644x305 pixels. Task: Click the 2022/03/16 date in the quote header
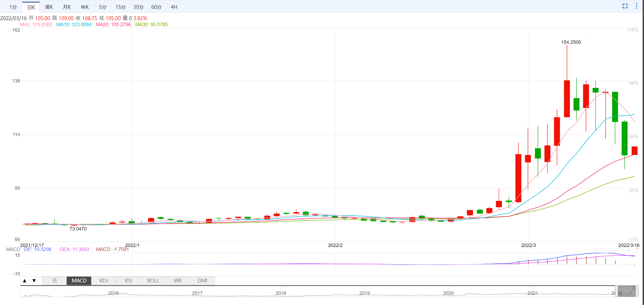click(13, 18)
